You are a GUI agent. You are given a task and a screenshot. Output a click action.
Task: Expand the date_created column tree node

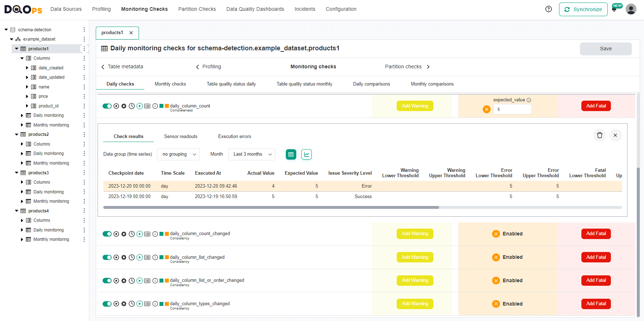(x=27, y=68)
